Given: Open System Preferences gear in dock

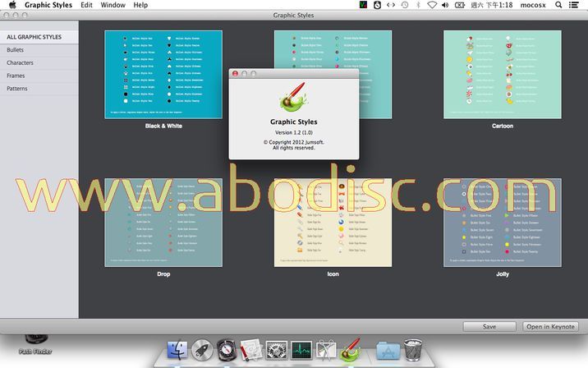Looking at the screenshot, I should (x=277, y=351).
